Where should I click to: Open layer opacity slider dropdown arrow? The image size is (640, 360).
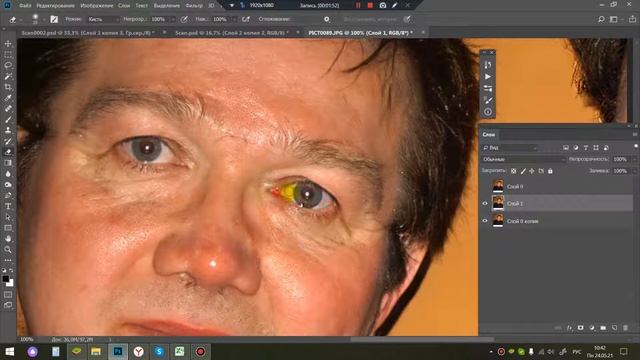pyautogui.click(x=634, y=159)
